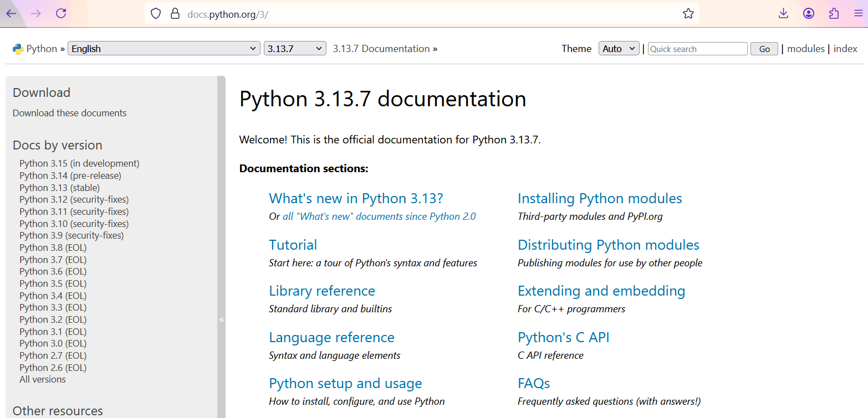Open the Library reference section
The image size is (868, 418).
tap(322, 291)
